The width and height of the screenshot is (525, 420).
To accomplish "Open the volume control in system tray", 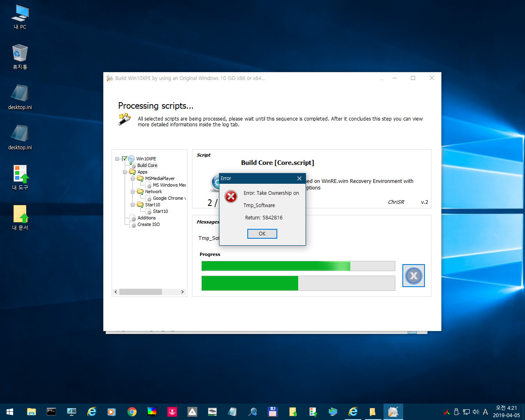I will [476, 412].
